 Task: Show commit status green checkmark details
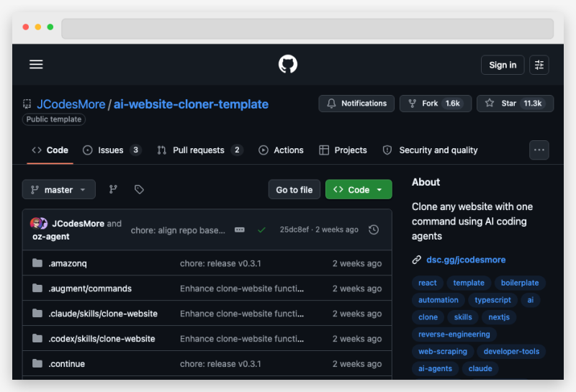coord(261,229)
